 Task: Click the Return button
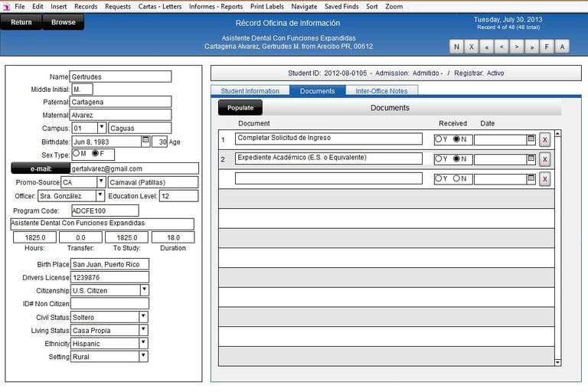[x=21, y=22]
